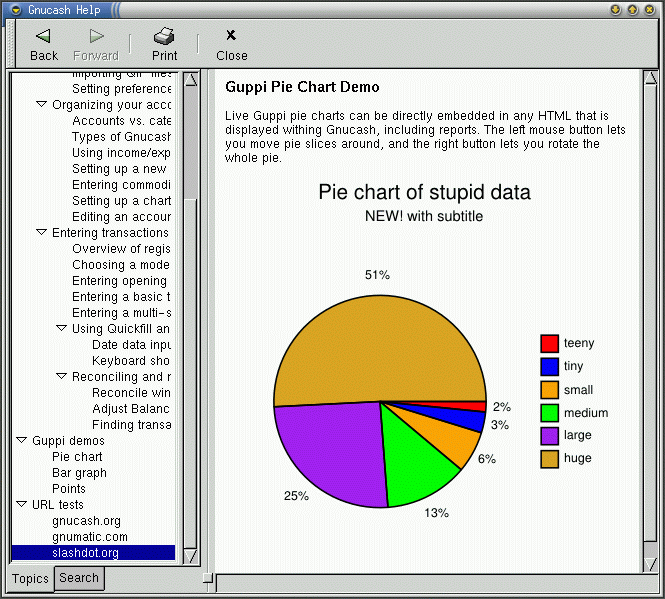The image size is (665, 599).
Task: Select the gnucash.org URL test
Action: point(86,521)
